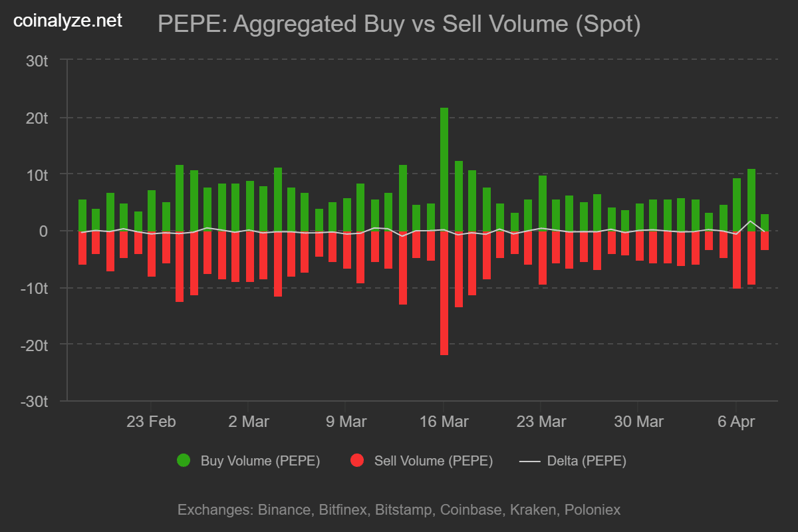Click the 16 Mar date label
798x532 pixels.
[x=444, y=422]
